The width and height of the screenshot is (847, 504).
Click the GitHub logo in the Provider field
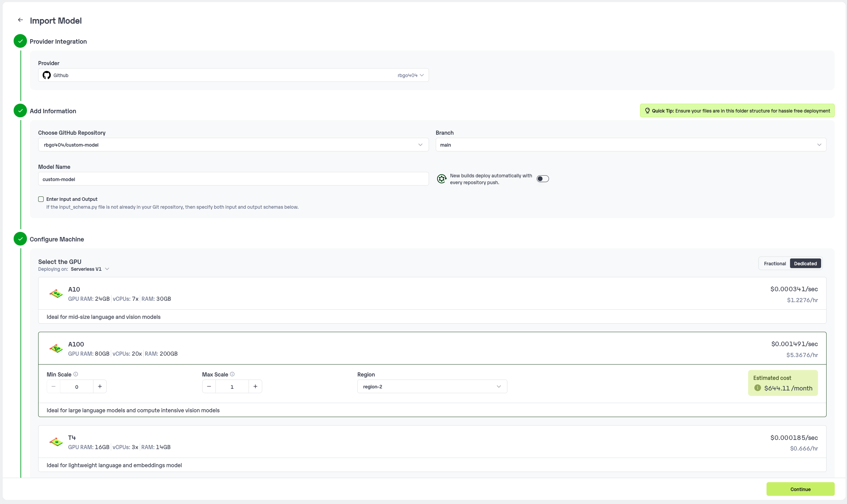47,75
